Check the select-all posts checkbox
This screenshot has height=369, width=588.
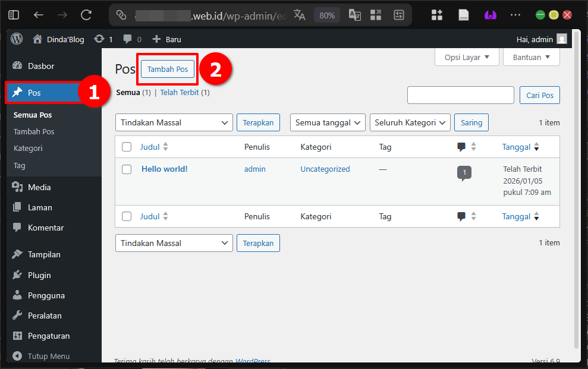(127, 146)
